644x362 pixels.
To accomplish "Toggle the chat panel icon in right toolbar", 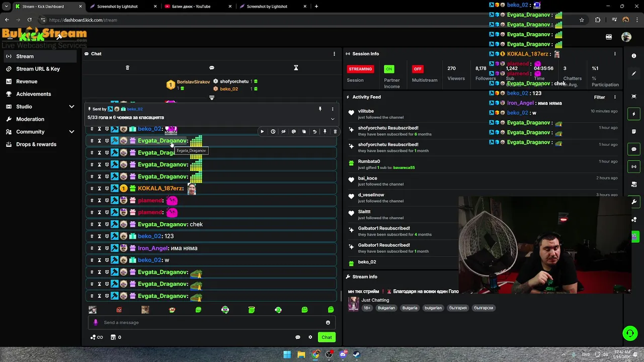I will pos(634,149).
